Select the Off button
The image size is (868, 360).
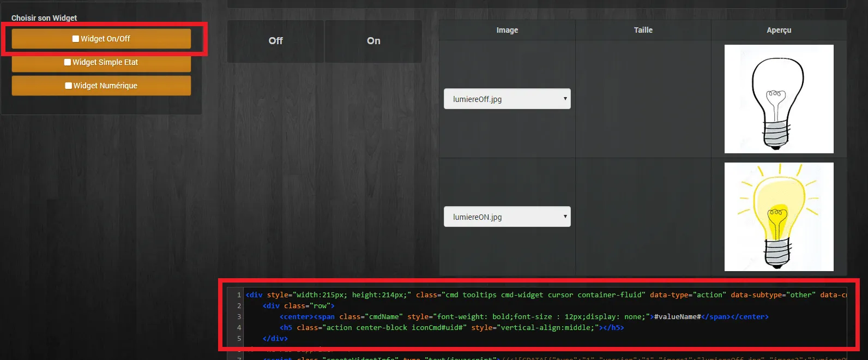tap(275, 41)
